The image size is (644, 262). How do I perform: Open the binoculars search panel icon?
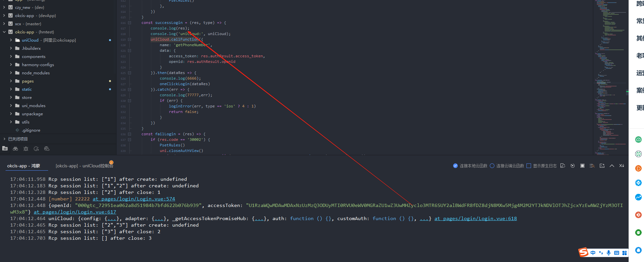click(15, 149)
